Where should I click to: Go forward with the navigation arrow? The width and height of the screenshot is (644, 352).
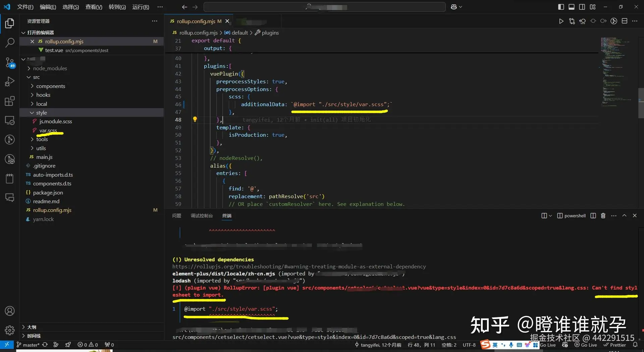pos(195,7)
